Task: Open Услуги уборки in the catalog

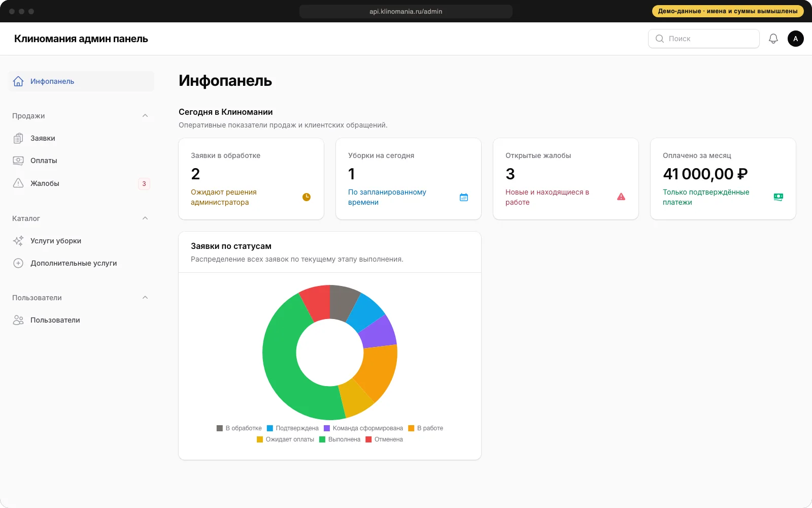Action: (81, 241)
